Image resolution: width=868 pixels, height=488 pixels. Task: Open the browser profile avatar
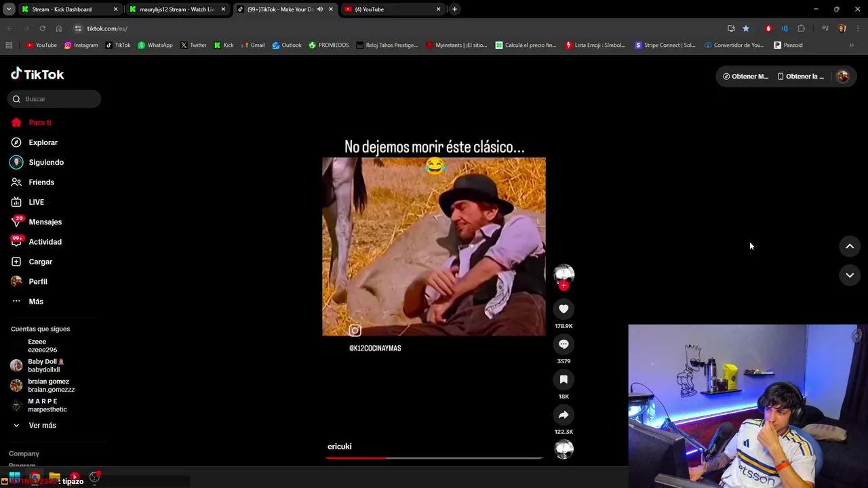[842, 28]
